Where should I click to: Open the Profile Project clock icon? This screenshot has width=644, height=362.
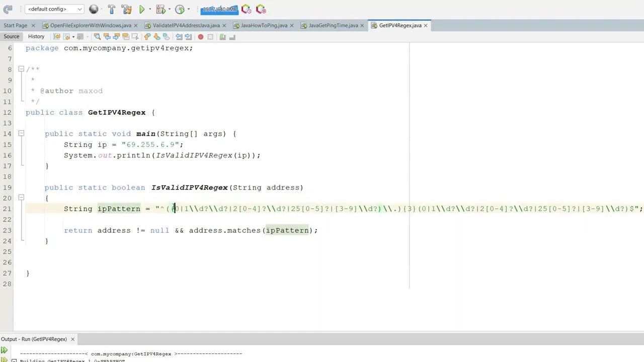pyautogui.click(x=180, y=9)
